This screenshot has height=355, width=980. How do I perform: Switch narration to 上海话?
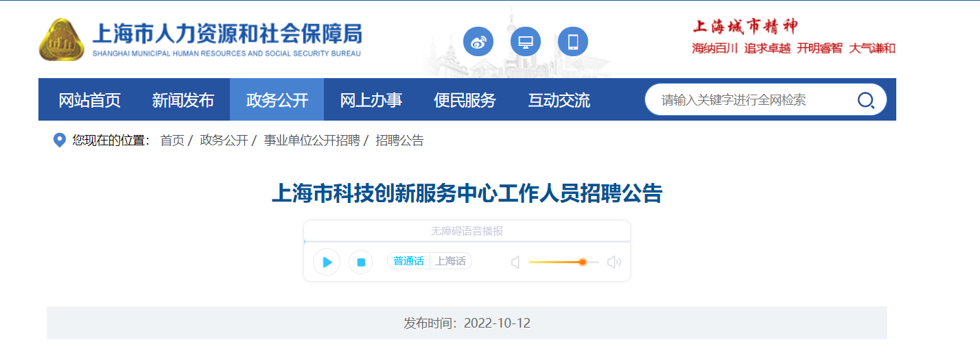(x=450, y=261)
